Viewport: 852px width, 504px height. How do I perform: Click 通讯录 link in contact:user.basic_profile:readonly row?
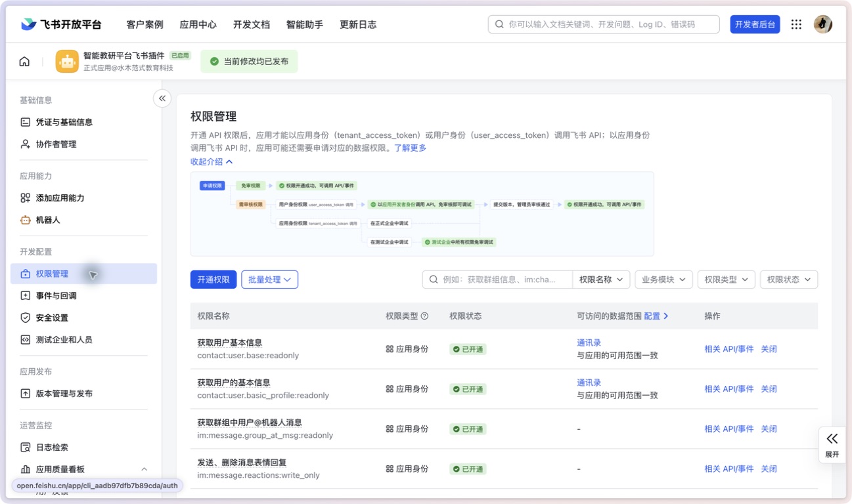589,383
